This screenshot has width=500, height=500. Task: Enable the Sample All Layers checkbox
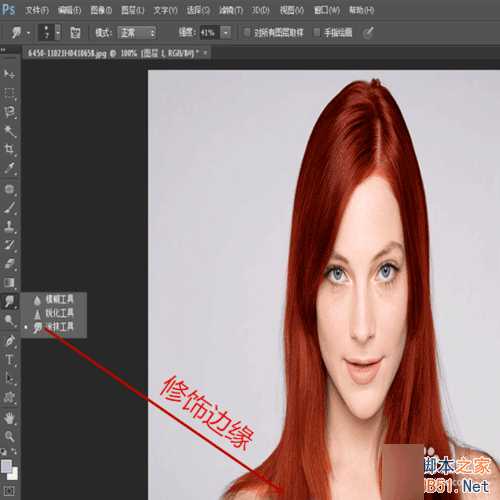coord(247,32)
